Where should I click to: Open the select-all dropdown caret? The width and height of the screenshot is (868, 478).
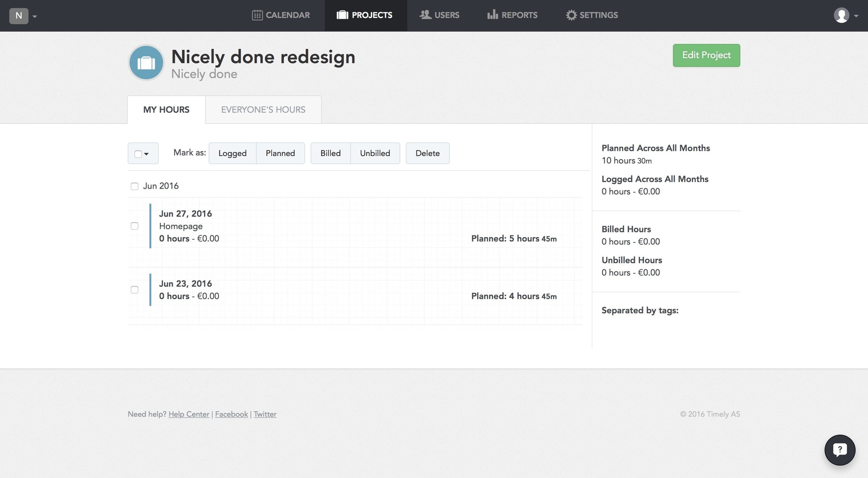tap(146, 154)
